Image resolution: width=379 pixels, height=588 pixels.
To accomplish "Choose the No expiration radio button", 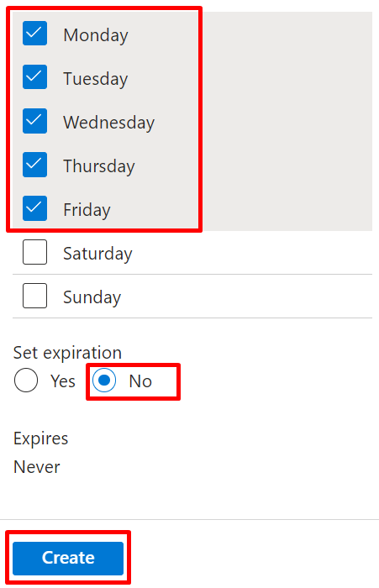I will pyautogui.click(x=104, y=381).
